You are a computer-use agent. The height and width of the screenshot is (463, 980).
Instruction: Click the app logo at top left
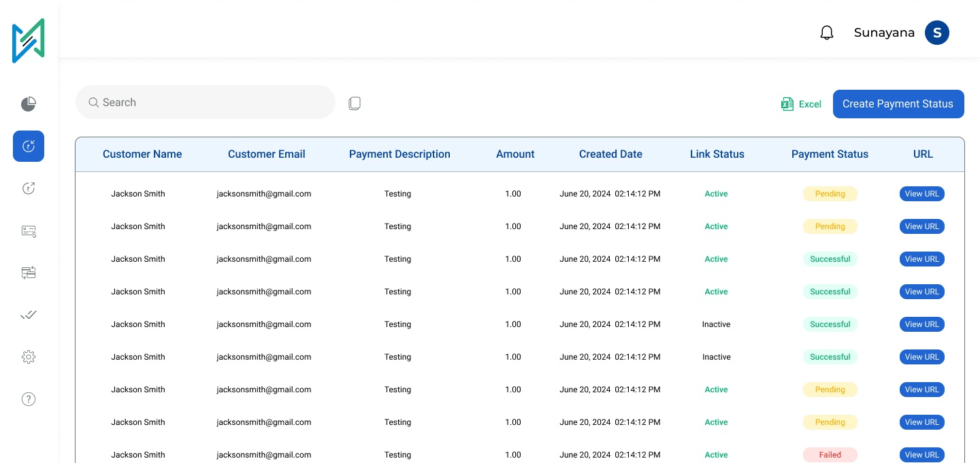pos(29,41)
